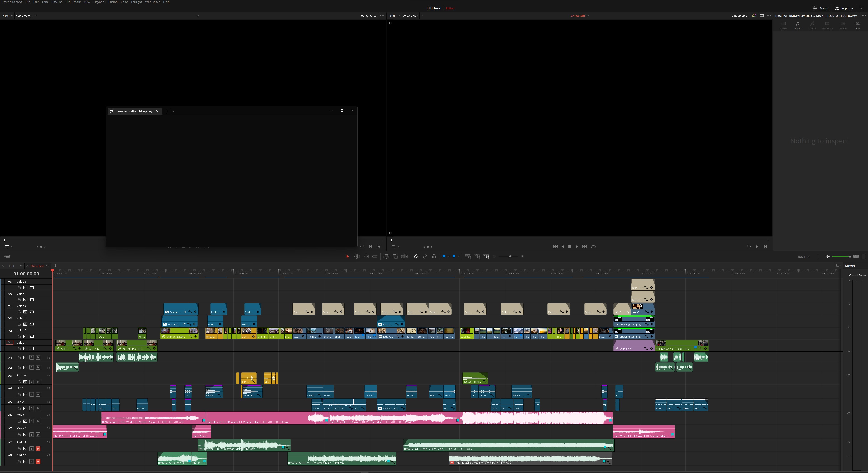Solo the A1 audio track
This screenshot has height=473, width=868.
[x=32, y=358]
